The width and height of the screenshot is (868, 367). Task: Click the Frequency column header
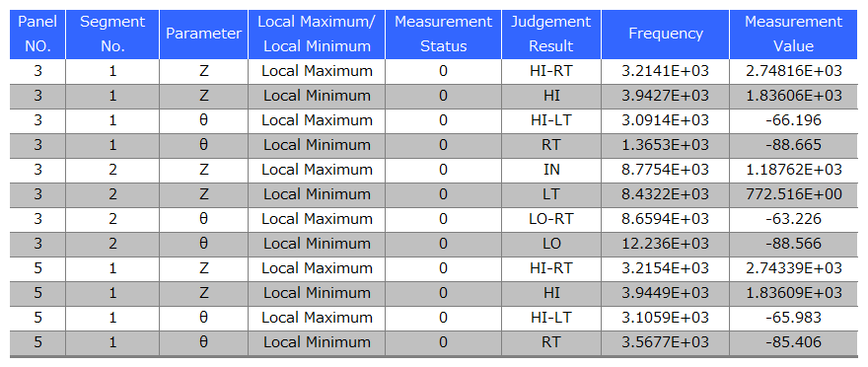tap(666, 34)
